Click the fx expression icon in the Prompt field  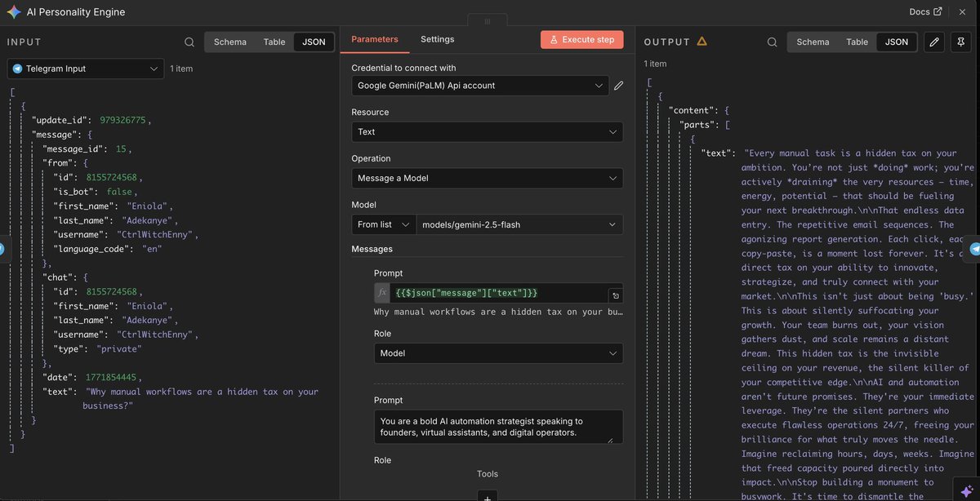(382, 293)
